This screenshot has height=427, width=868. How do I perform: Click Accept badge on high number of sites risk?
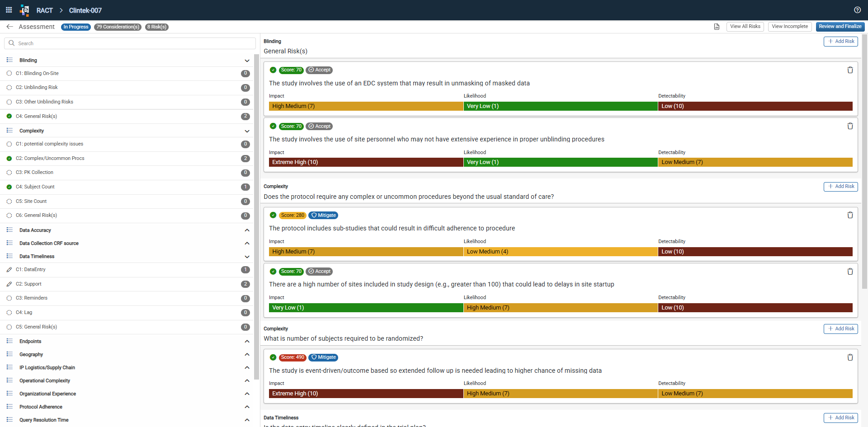pos(319,272)
